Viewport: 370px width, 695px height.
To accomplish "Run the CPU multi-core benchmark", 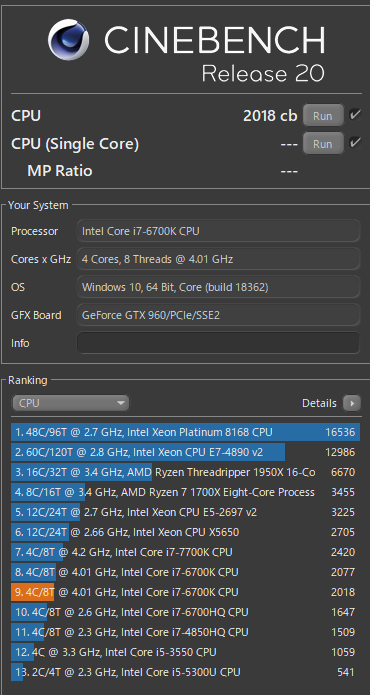I will click(323, 116).
